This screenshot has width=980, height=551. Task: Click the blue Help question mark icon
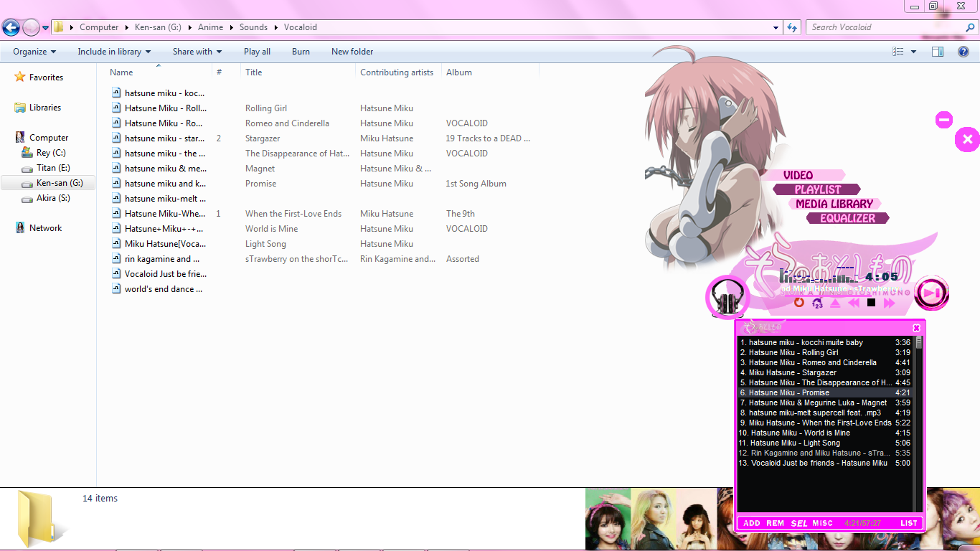tap(963, 52)
